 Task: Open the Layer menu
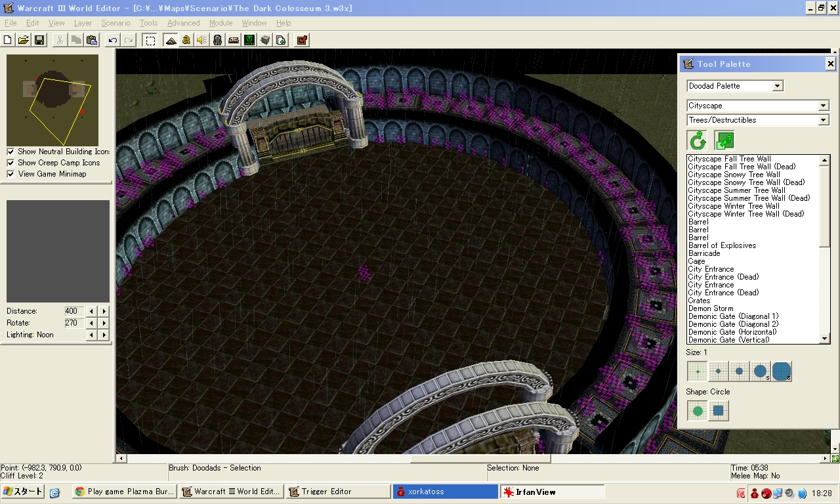pos(83,23)
